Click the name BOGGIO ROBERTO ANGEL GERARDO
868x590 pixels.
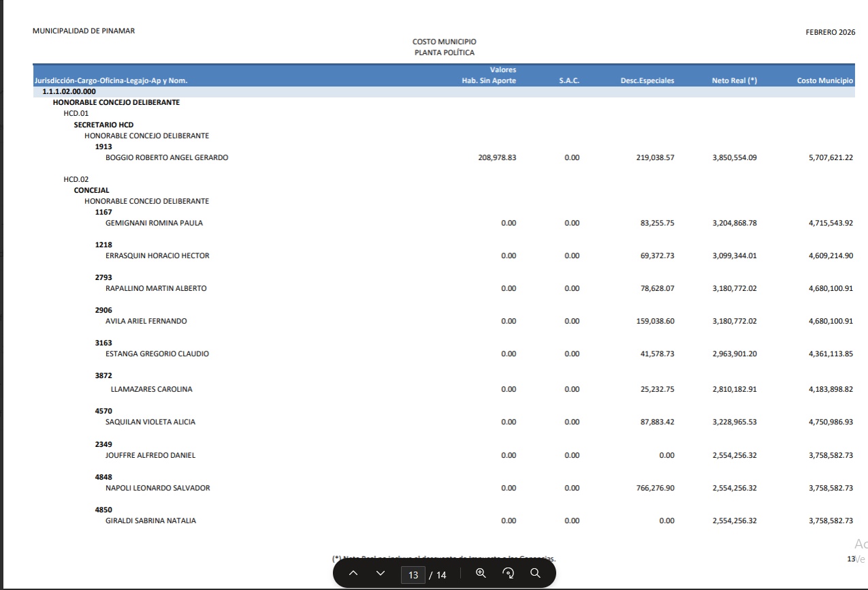click(x=167, y=158)
